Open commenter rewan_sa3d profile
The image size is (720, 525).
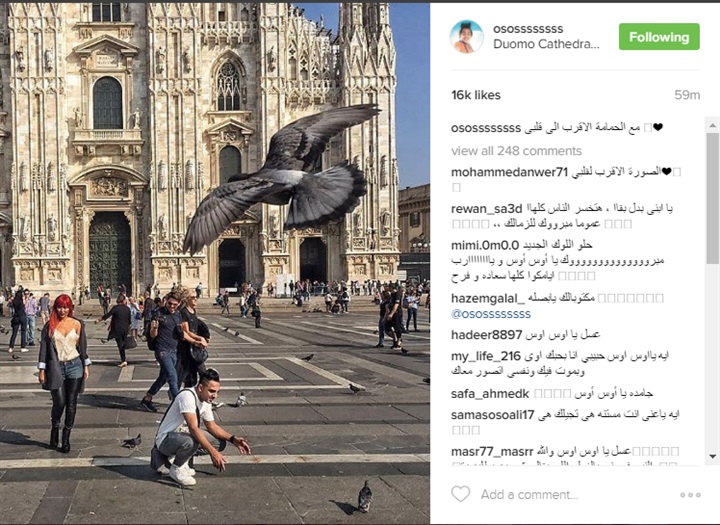pos(487,209)
